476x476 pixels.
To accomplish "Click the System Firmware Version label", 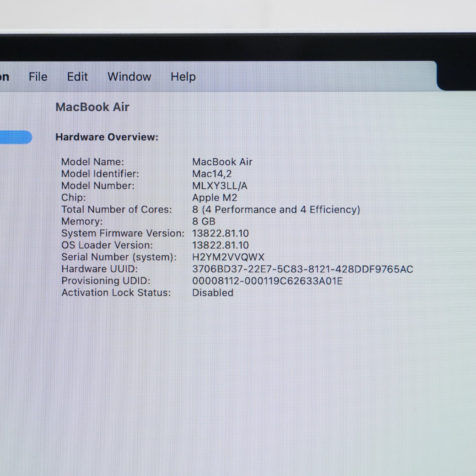I will 123,233.
